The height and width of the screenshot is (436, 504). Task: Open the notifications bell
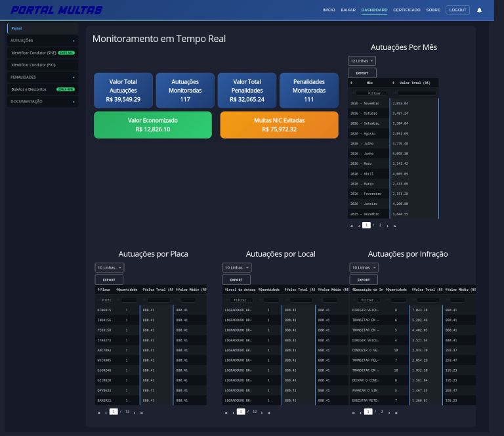point(479,10)
